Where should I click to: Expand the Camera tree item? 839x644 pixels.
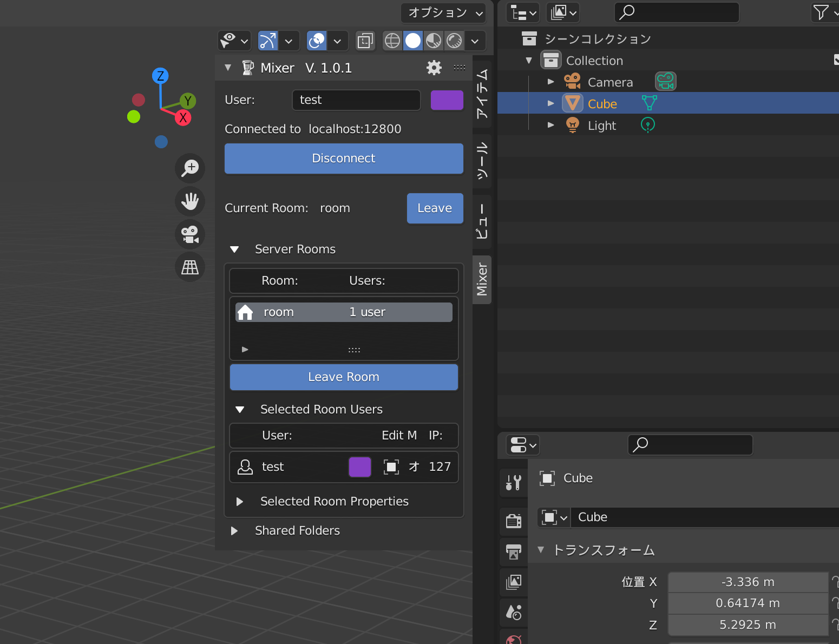point(551,82)
